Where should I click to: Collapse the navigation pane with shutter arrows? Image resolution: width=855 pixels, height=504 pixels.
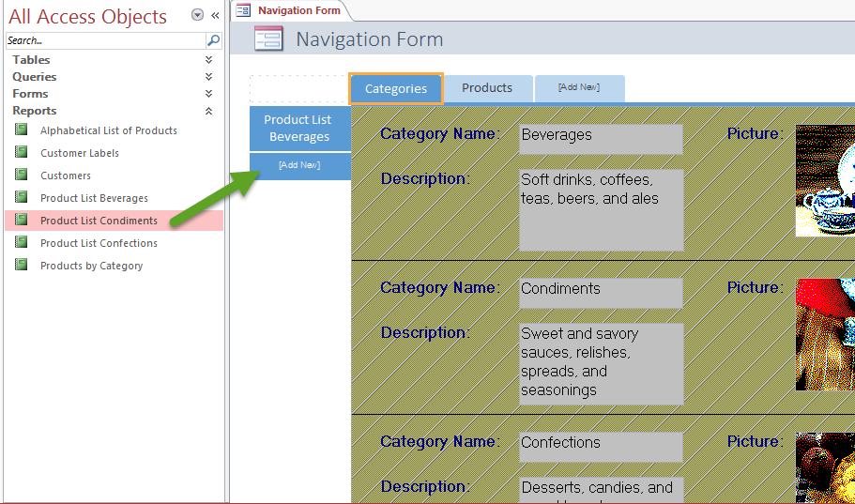(x=215, y=15)
